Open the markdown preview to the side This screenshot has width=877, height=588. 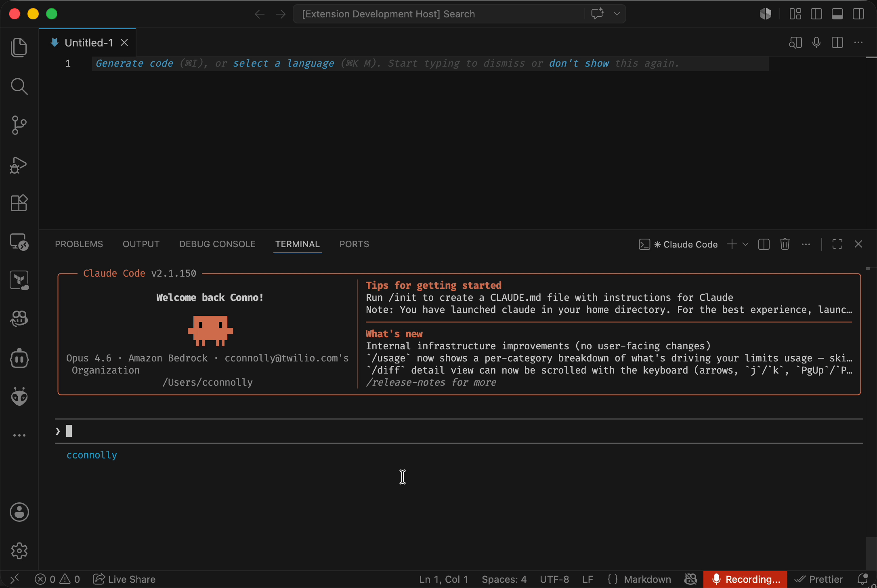[x=795, y=42]
